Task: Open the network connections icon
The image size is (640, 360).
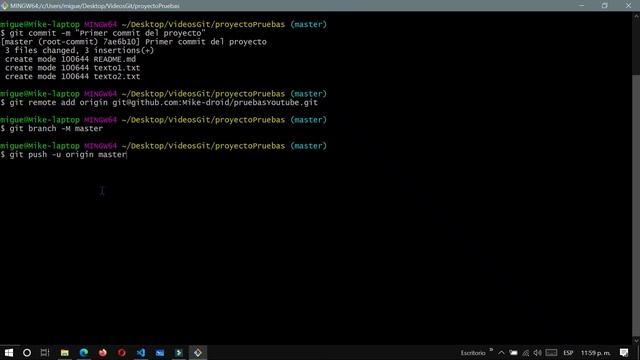Action: (x=526, y=353)
